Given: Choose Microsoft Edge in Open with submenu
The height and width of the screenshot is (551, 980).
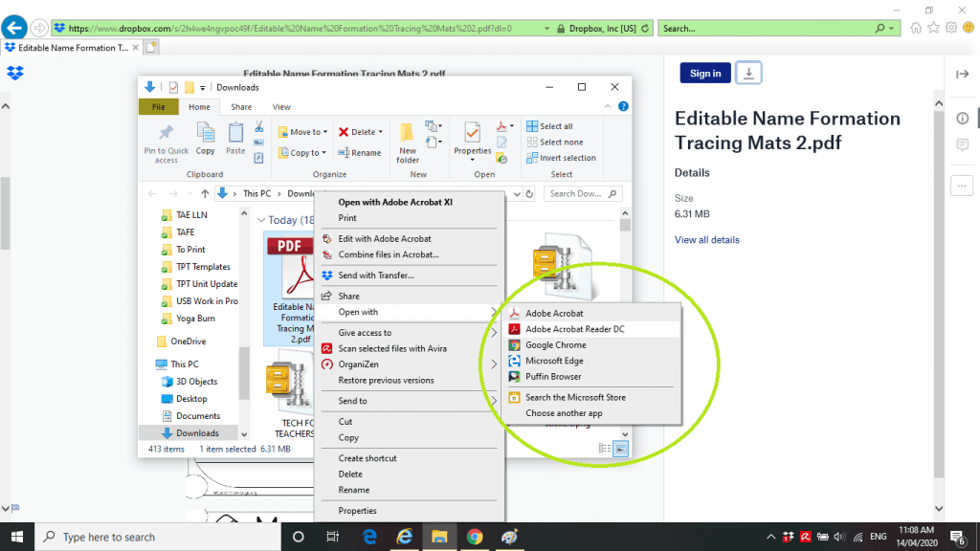Looking at the screenshot, I should [x=591, y=361].
